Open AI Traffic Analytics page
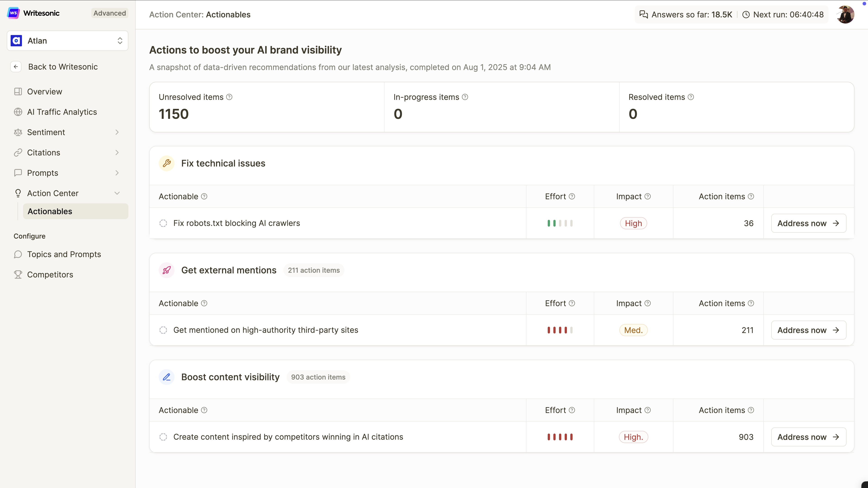 (62, 112)
